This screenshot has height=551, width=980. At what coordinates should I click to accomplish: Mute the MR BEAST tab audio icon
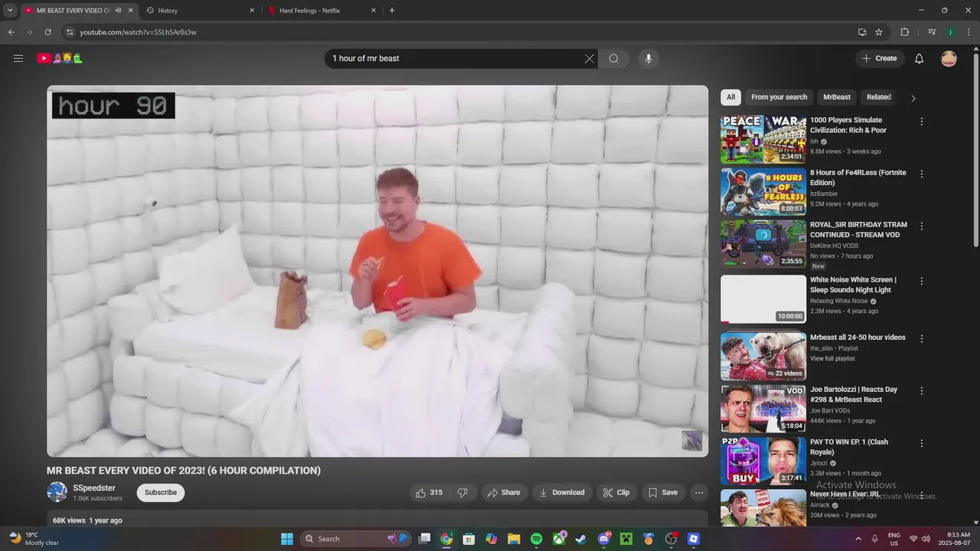[118, 11]
